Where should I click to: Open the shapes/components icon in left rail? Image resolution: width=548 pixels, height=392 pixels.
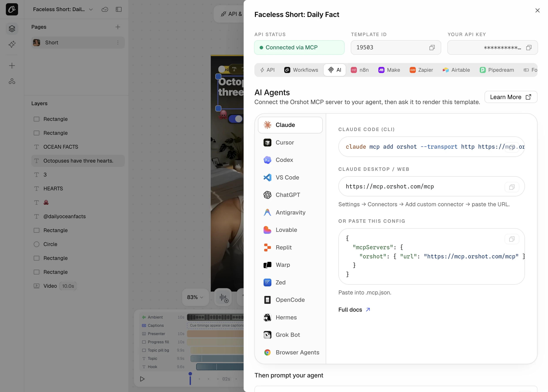(12, 81)
